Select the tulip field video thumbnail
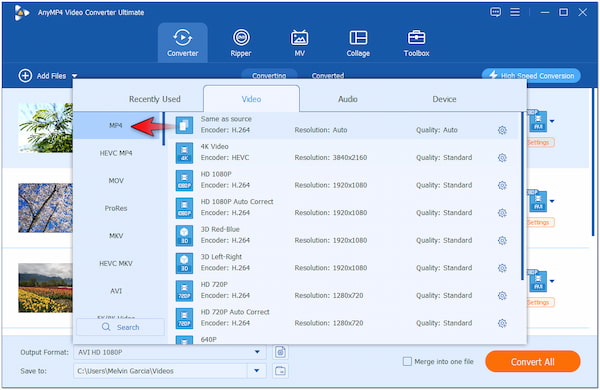 click(x=45, y=288)
